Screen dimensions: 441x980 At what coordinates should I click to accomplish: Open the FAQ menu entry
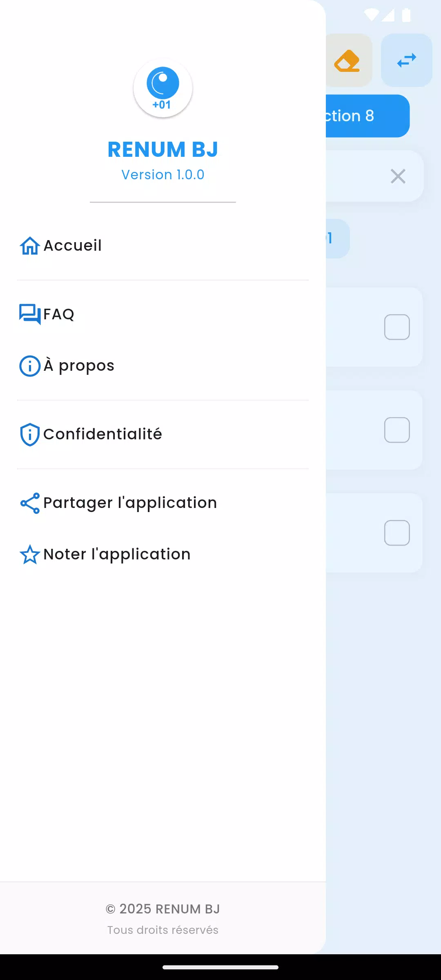[163, 314]
